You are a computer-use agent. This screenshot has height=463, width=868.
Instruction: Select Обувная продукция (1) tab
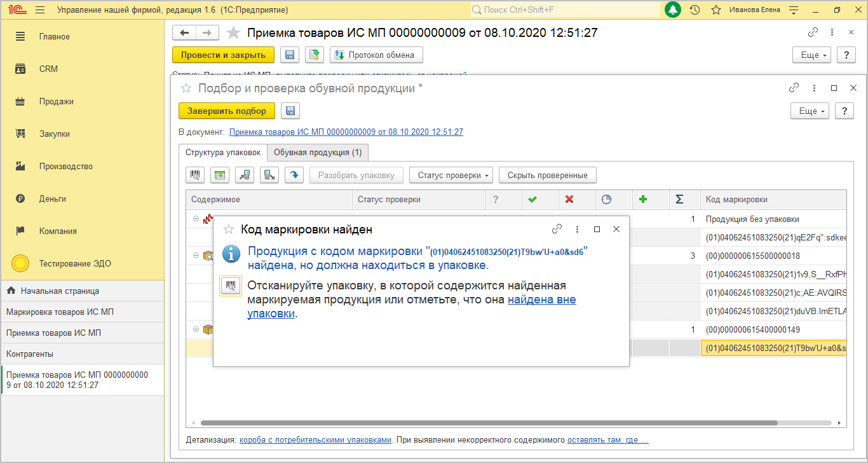point(318,153)
